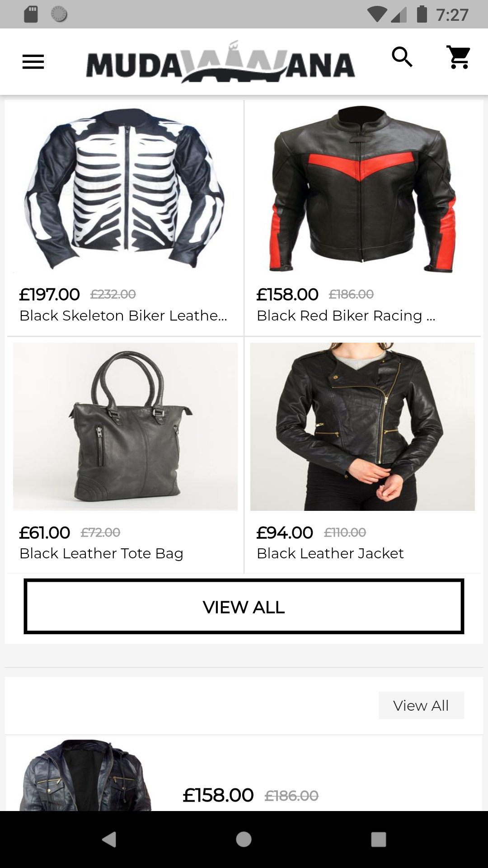Open the shopping cart
This screenshot has height=868, width=488.
(458, 57)
